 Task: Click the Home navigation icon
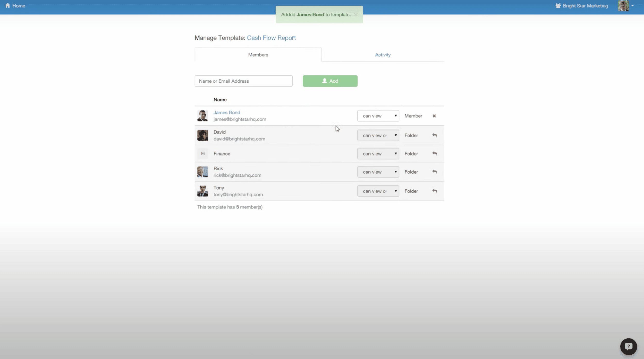coord(7,5)
